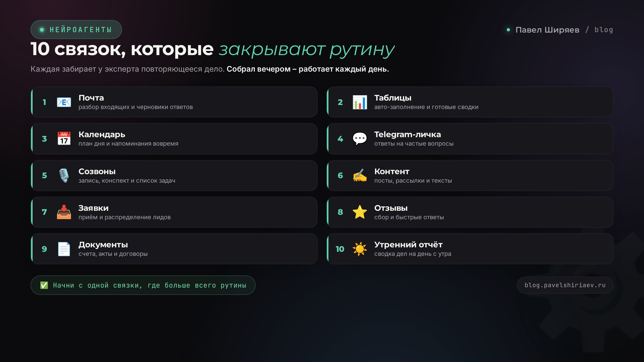
Task: Click "посты, рассылки и тексты" text
Action: coord(413,181)
